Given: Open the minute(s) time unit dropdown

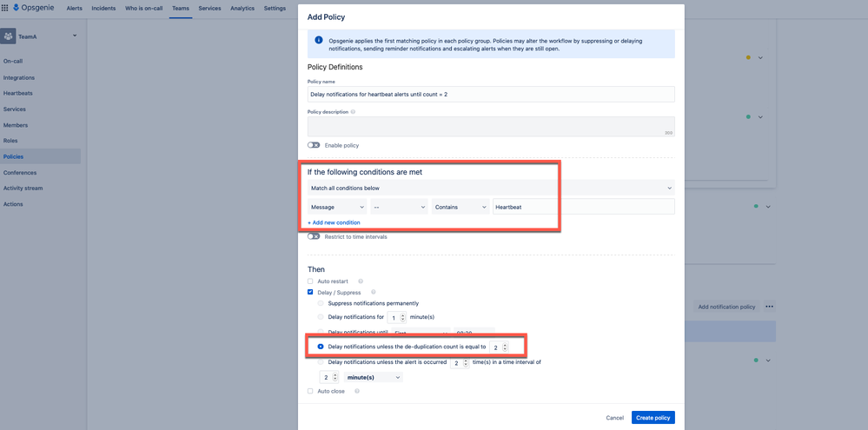Looking at the screenshot, I should click(x=373, y=377).
